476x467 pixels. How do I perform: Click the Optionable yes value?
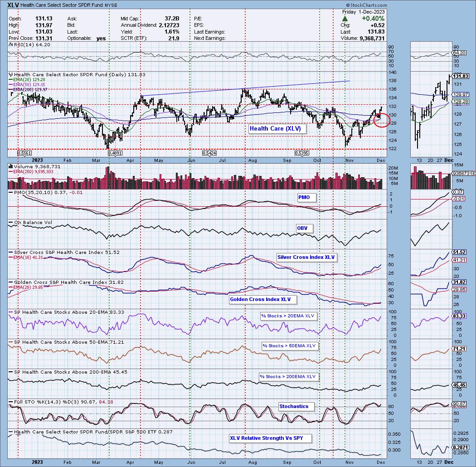pyautogui.click(x=101, y=38)
